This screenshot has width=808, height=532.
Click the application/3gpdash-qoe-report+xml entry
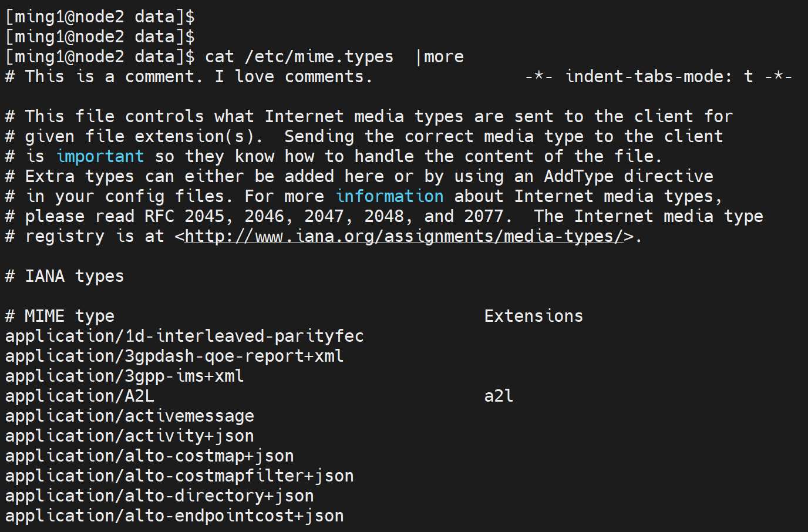coord(174,356)
